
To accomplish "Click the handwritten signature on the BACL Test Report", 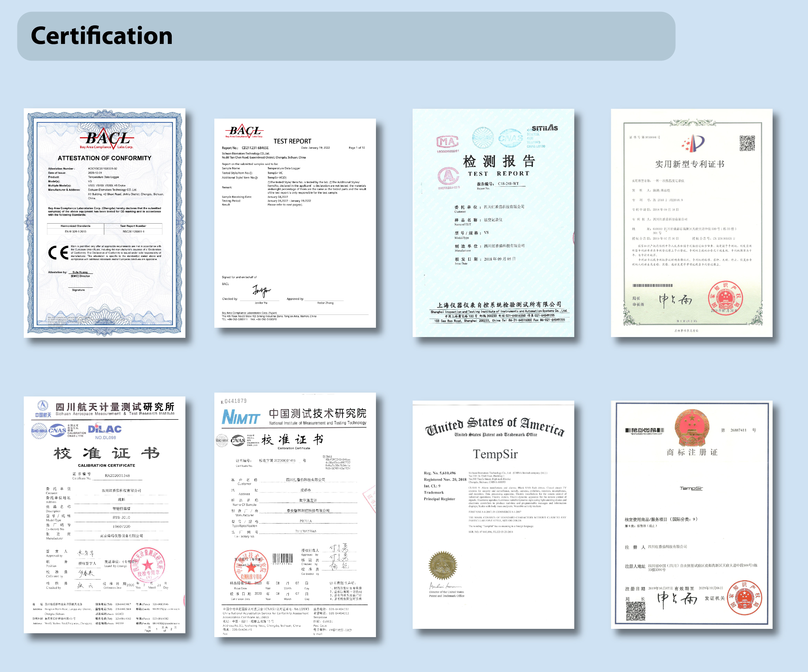I will 262,291.
